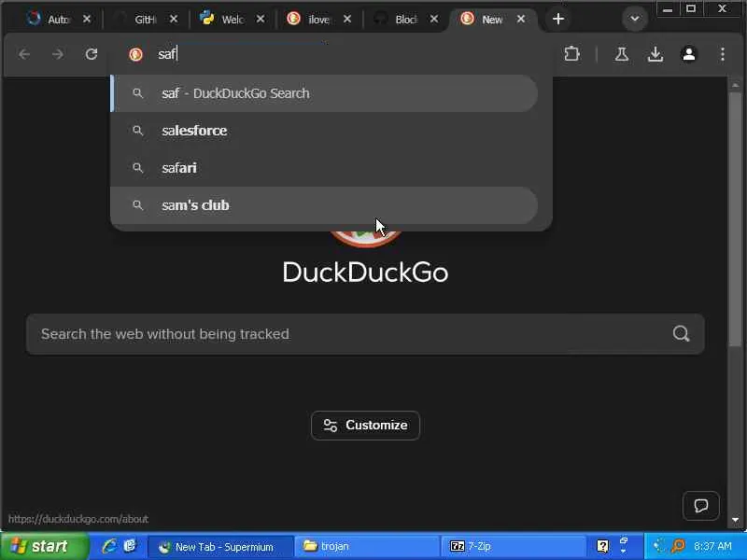Viewport: 747px width, 560px height.
Task: Click the DuckDuckGo icon in the address bar
Action: click(x=135, y=54)
